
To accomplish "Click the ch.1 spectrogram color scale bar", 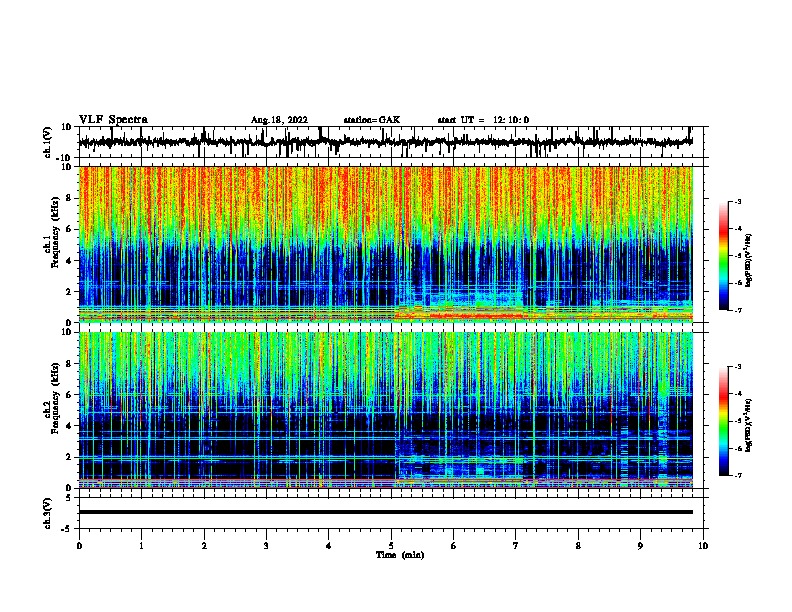I will click(x=723, y=256).
